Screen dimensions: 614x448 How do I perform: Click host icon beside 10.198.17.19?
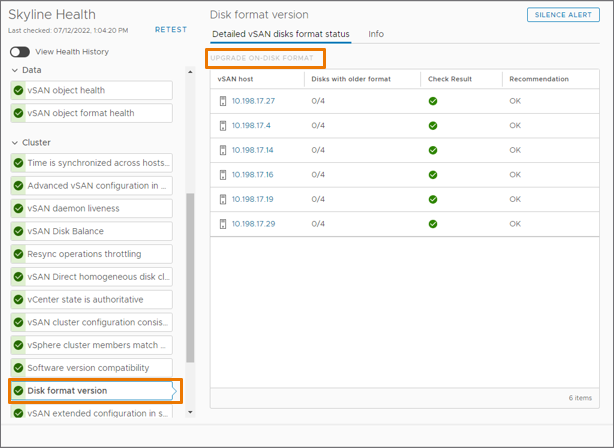pyautogui.click(x=223, y=199)
